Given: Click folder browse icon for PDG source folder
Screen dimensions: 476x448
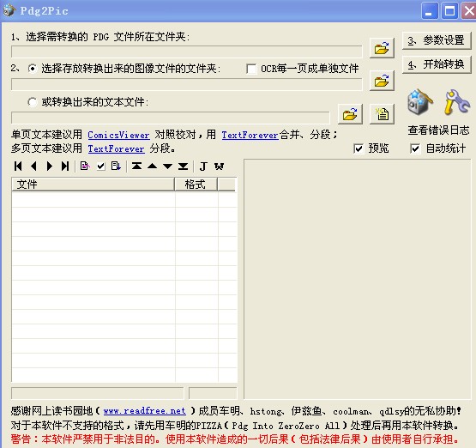Looking at the screenshot, I should (382, 48).
